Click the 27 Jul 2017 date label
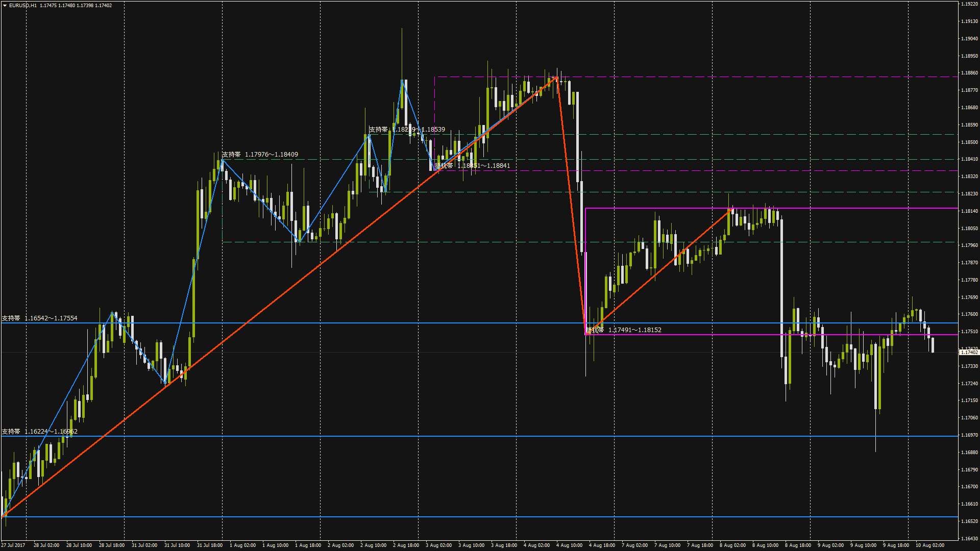The width and height of the screenshot is (980, 551). coord(13,545)
